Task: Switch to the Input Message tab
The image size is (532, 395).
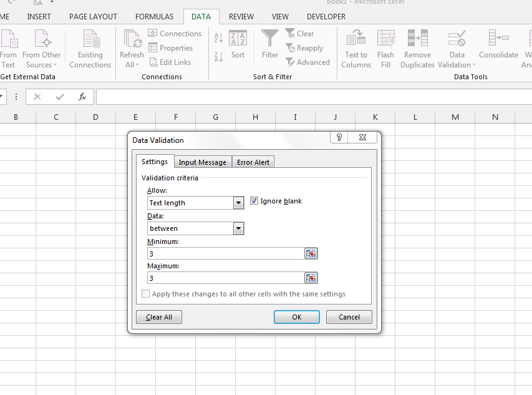Action: [202, 162]
